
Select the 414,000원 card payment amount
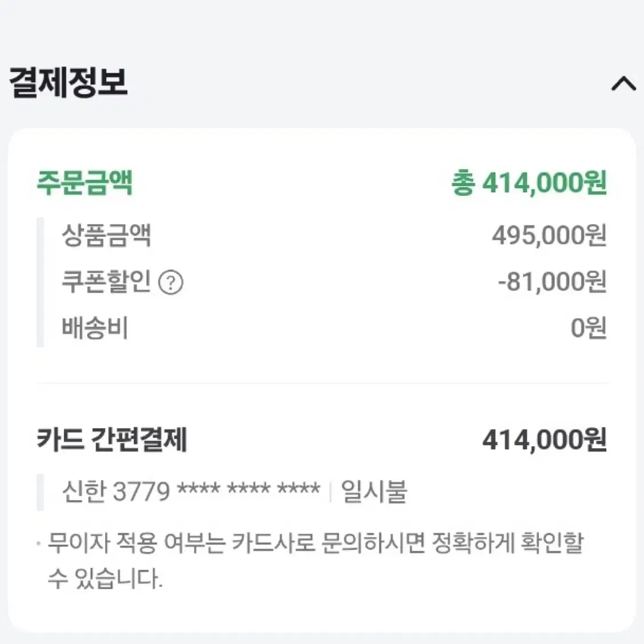(x=544, y=440)
